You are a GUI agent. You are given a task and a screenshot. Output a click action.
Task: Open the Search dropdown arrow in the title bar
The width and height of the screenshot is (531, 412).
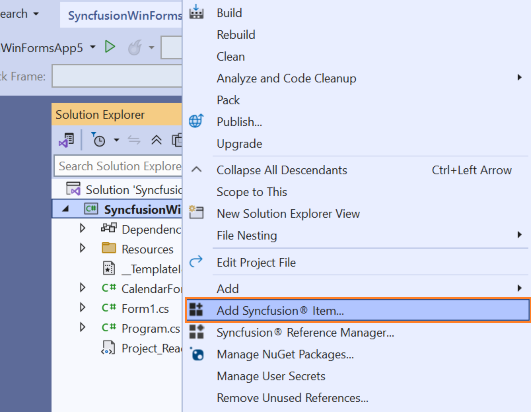click(x=36, y=14)
